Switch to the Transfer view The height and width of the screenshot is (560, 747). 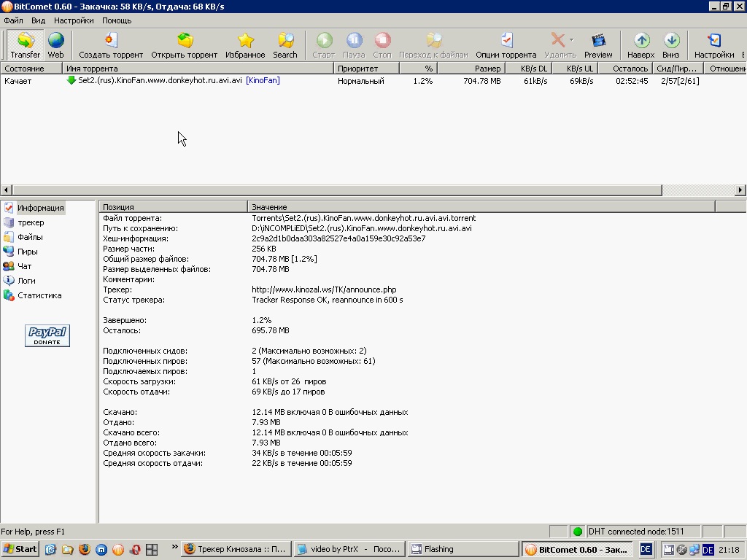26,45
